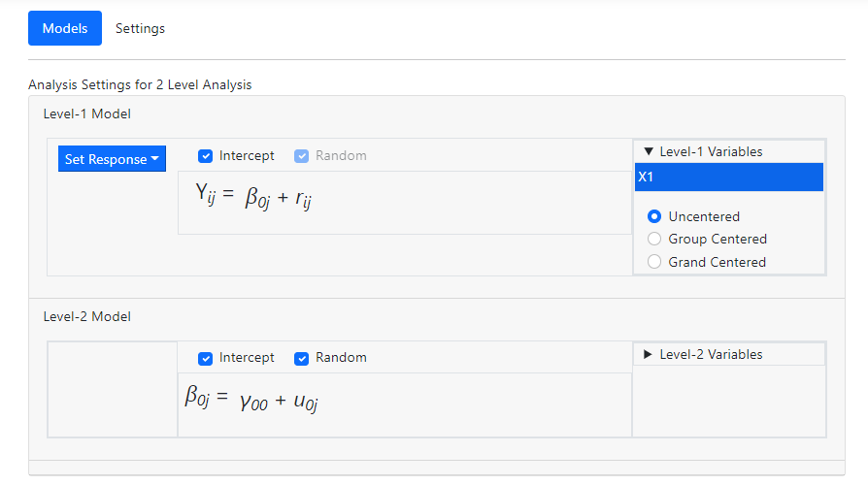
Task: Select the Group Centered option
Action: [654, 239]
